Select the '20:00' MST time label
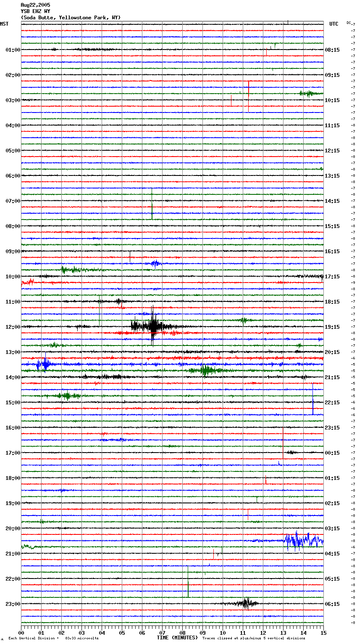 point(13,529)
